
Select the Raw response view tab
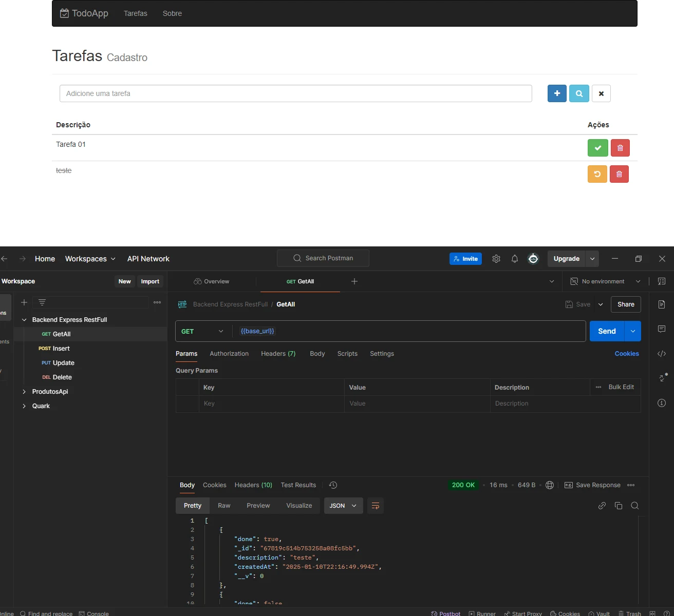tap(224, 506)
